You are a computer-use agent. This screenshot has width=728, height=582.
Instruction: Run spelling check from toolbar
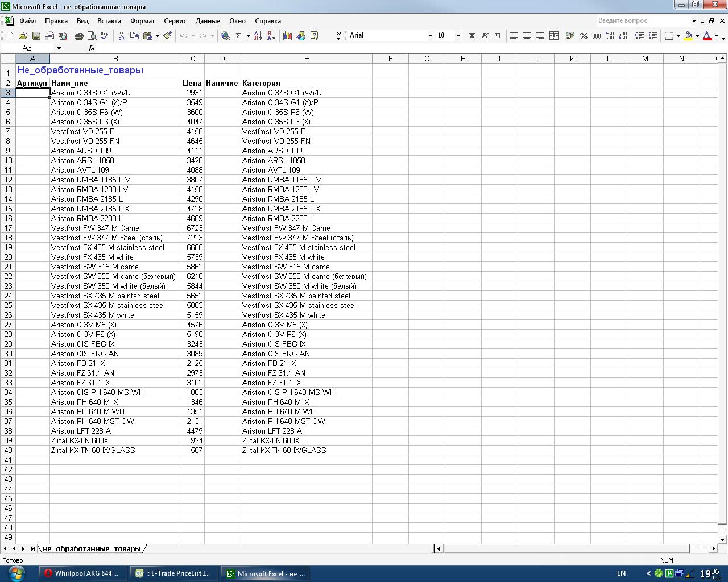(x=105, y=36)
